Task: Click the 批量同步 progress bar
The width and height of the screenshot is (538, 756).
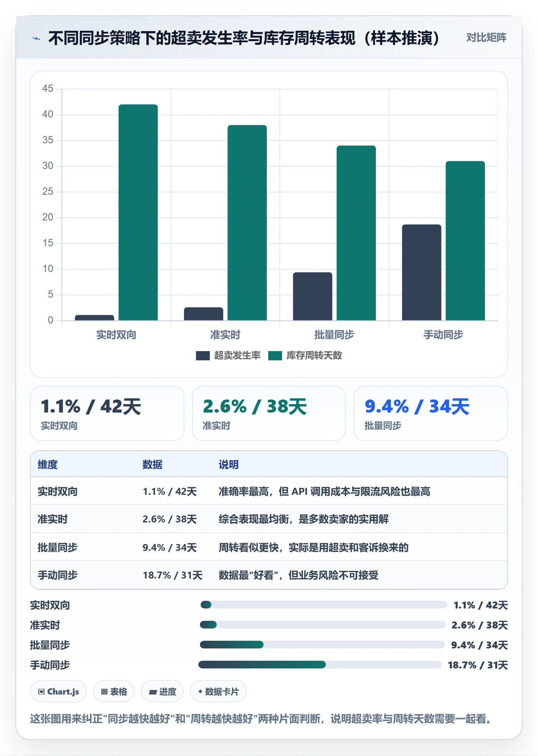Action: pos(322,645)
